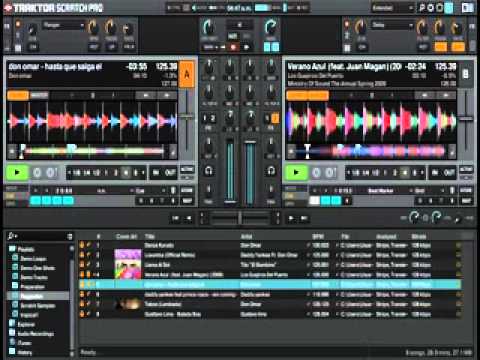The height and width of the screenshot is (360, 480).
Task: Toggle Deck A MASTER button
Action: pyautogui.click(x=39, y=96)
